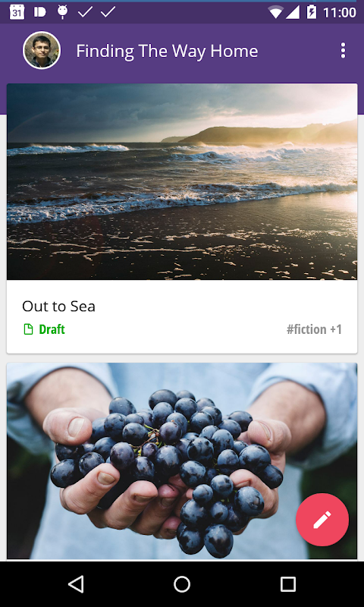This screenshot has width=364, height=607.
Task: Open the ocean beach cover image
Action: (182, 181)
